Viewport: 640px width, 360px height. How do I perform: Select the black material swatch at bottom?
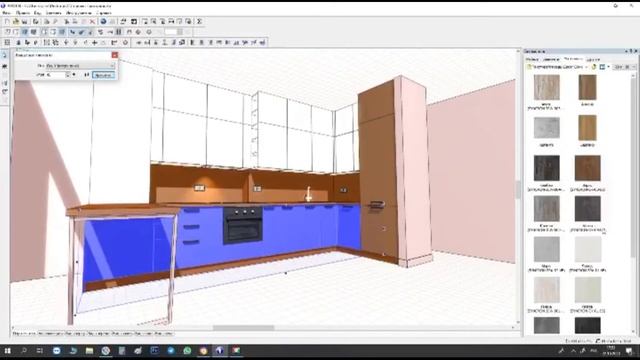pyautogui.click(x=587, y=325)
